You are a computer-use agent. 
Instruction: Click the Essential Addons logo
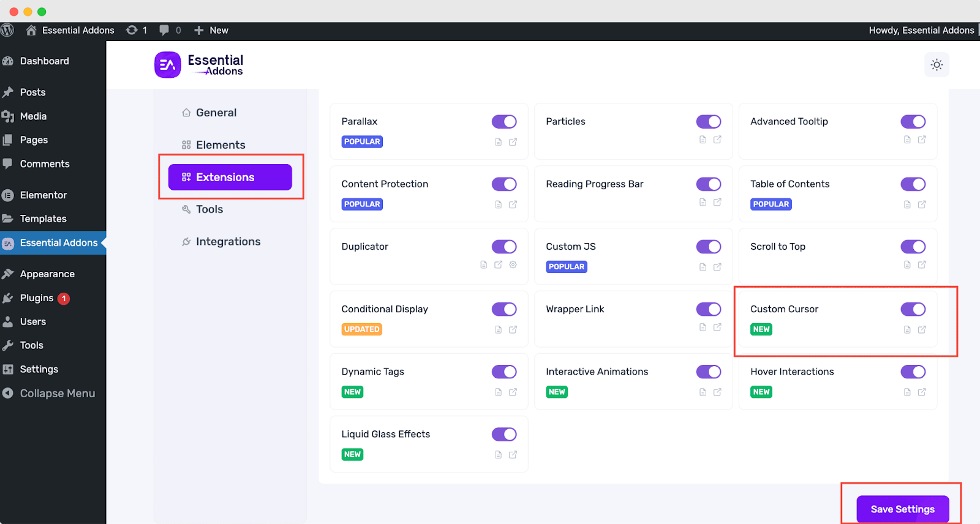pos(199,65)
